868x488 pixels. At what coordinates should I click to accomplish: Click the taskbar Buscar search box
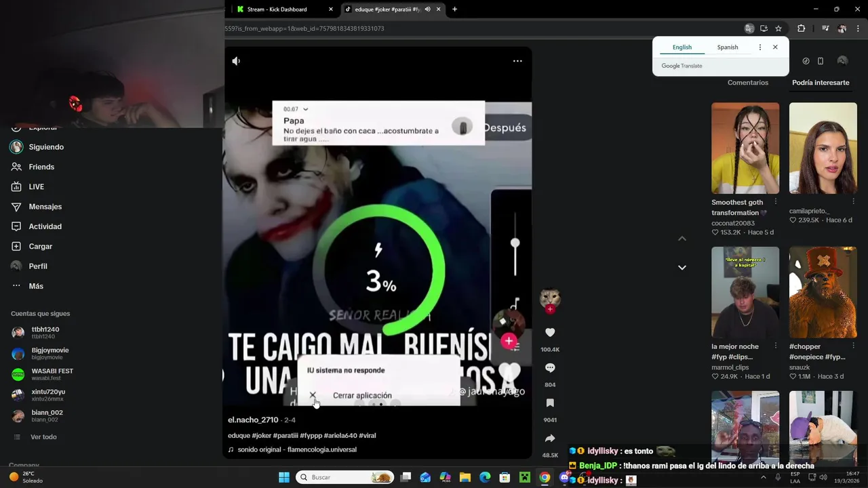point(345,477)
